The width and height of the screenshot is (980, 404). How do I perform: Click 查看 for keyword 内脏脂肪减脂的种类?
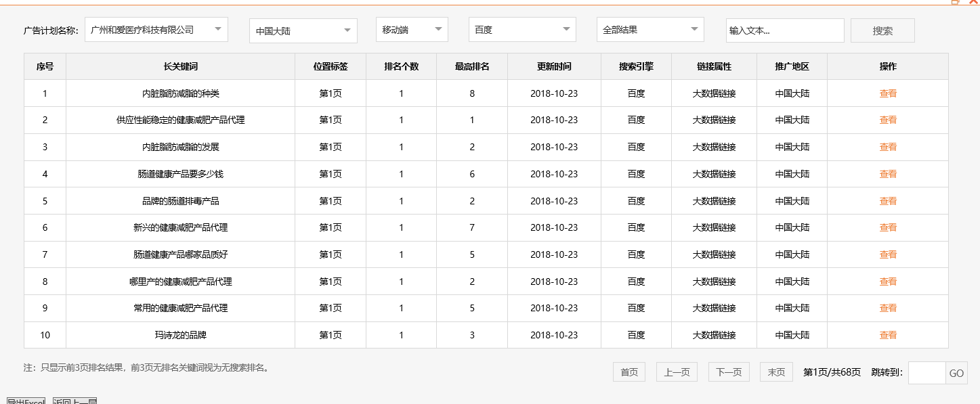887,93
